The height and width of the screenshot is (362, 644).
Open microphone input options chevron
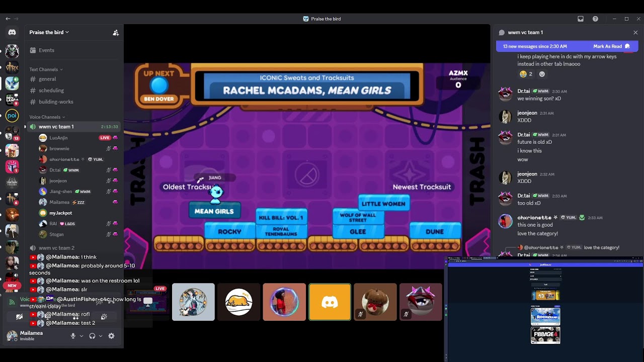[x=82, y=336]
